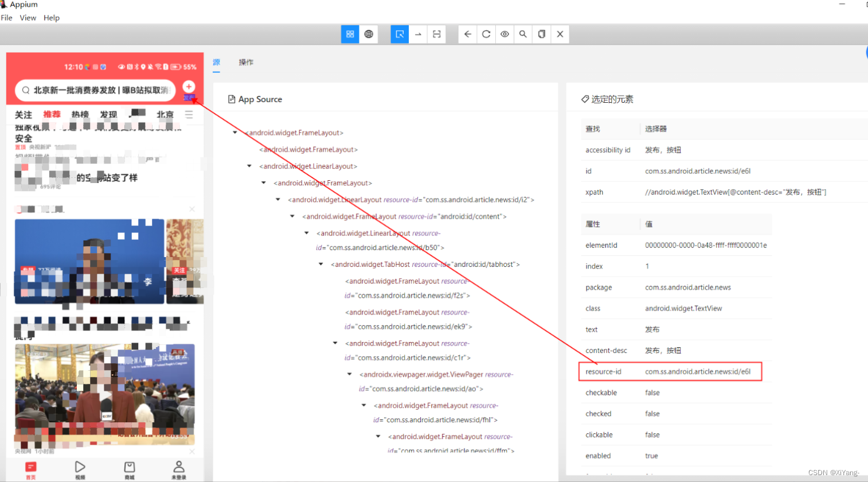Tap 热榜 tab in phone screenshot
868x482 pixels.
pyautogui.click(x=80, y=115)
